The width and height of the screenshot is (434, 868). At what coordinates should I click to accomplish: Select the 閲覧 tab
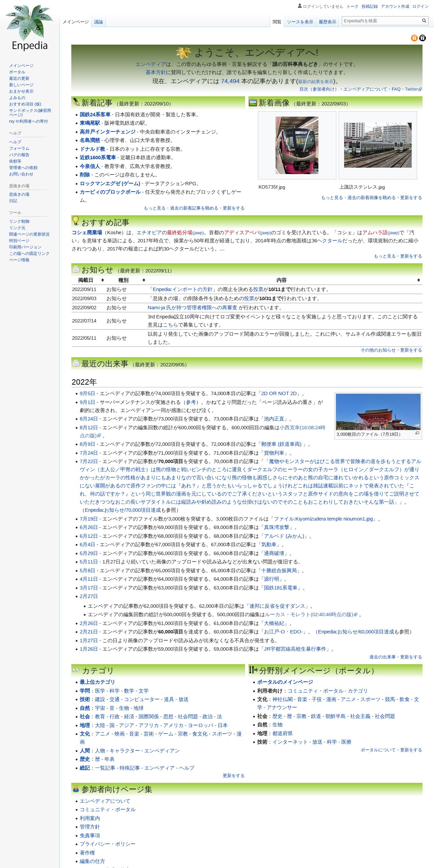pyautogui.click(x=277, y=22)
